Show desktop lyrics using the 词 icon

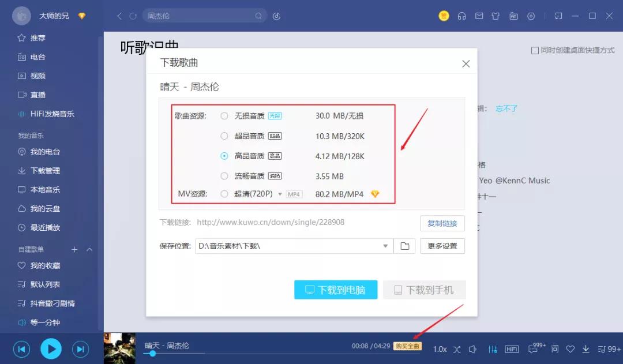(554, 349)
